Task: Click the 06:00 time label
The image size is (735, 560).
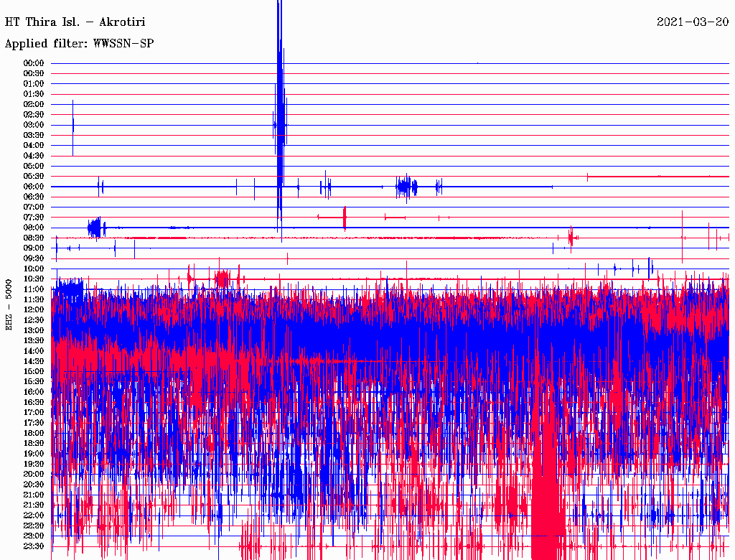Action: coord(34,186)
